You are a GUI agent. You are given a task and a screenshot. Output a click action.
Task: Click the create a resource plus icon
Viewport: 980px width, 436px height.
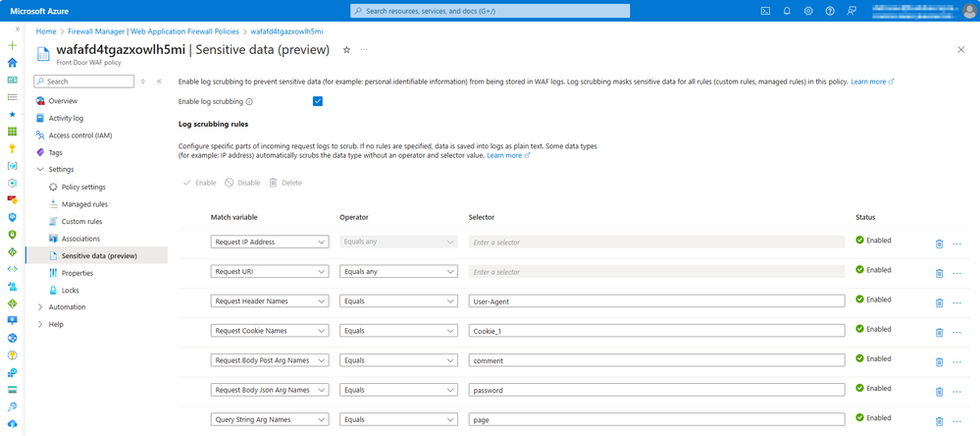[12, 46]
